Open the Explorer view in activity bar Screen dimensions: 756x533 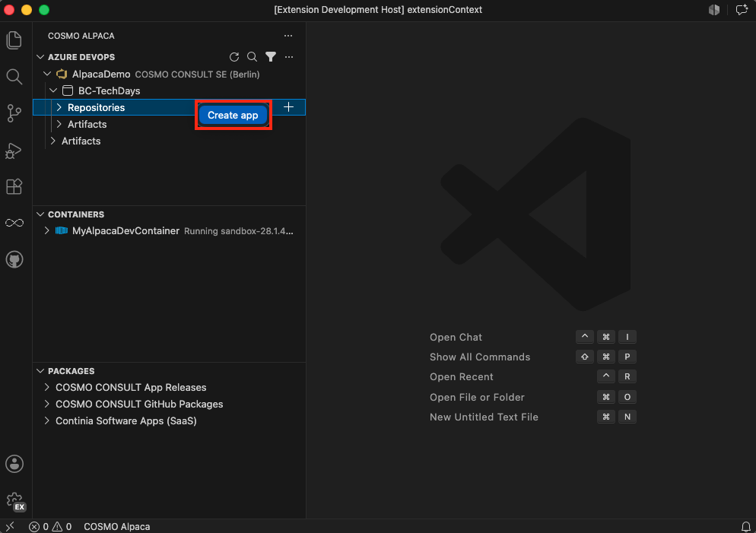point(14,40)
